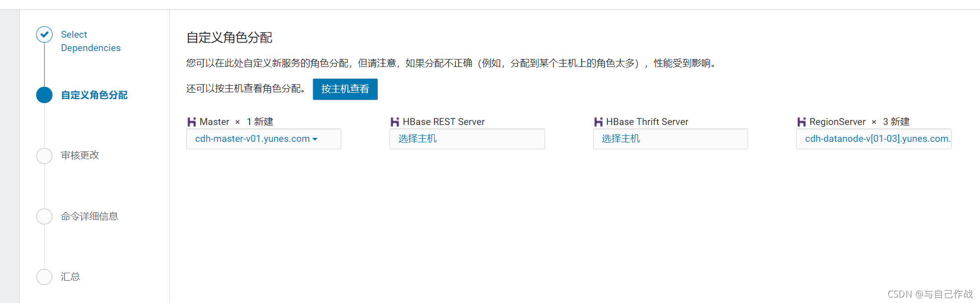Viewport: 980px width, 303px height.
Task: Open the Master host dropdown cdh-master-v01.yunes.com
Action: [264, 139]
